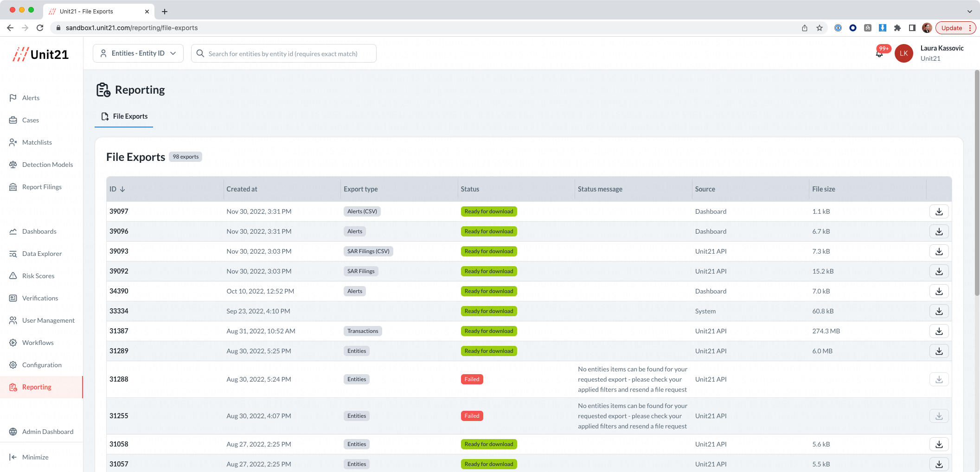Download export 34390 file

point(939,291)
